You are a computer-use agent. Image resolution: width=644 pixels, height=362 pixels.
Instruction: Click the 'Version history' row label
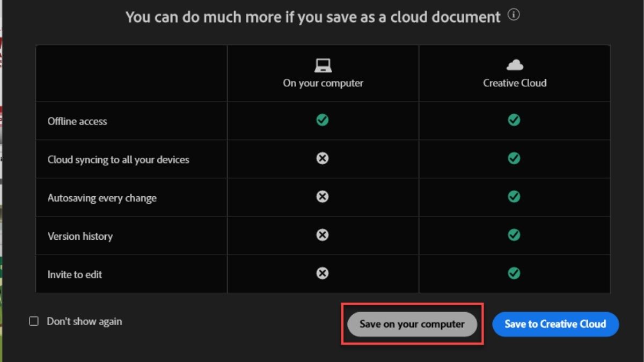80,236
